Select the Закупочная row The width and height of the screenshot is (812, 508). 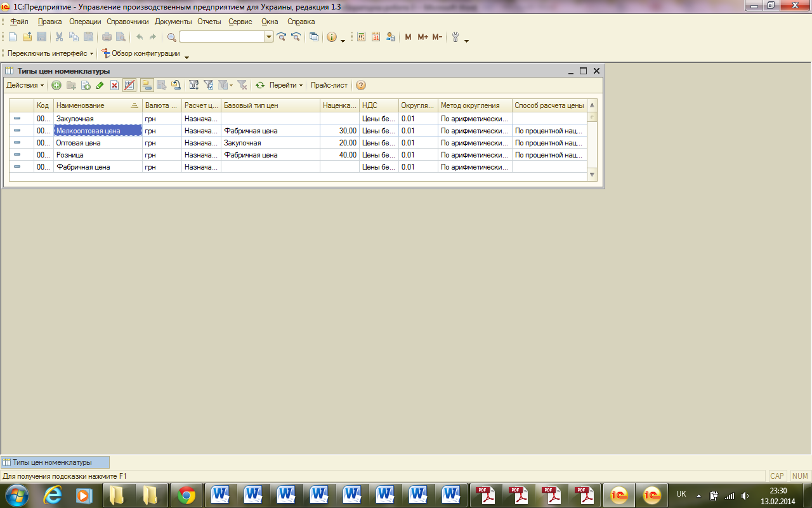coord(298,118)
